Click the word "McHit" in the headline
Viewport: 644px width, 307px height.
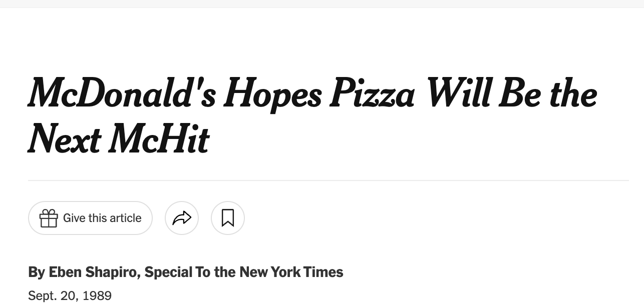click(x=159, y=138)
